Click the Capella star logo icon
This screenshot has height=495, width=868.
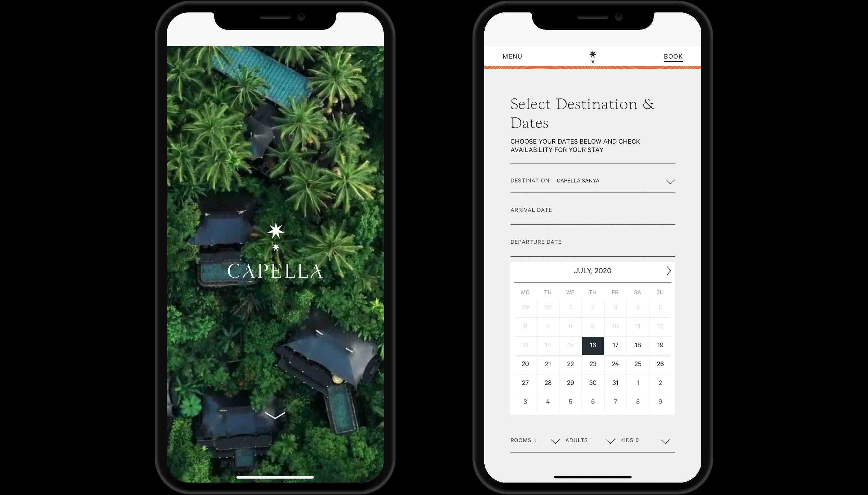click(x=592, y=56)
